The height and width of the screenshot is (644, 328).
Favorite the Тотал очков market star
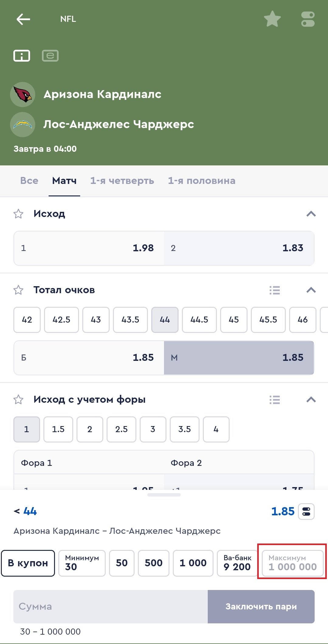(19, 290)
